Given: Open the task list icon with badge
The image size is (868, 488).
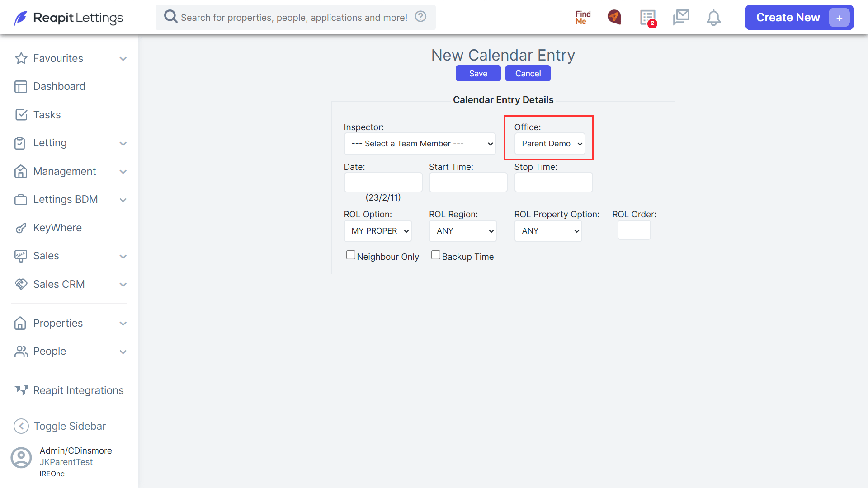Looking at the screenshot, I should (x=648, y=18).
